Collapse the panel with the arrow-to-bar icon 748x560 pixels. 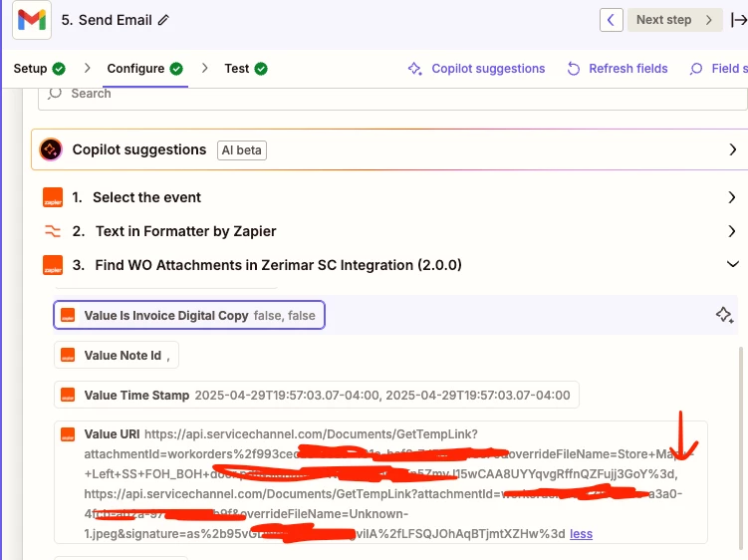738,20
